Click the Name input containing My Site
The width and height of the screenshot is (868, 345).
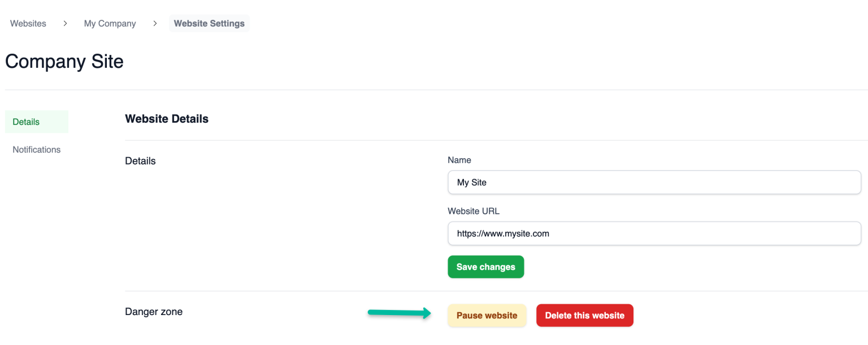(654, 182)
